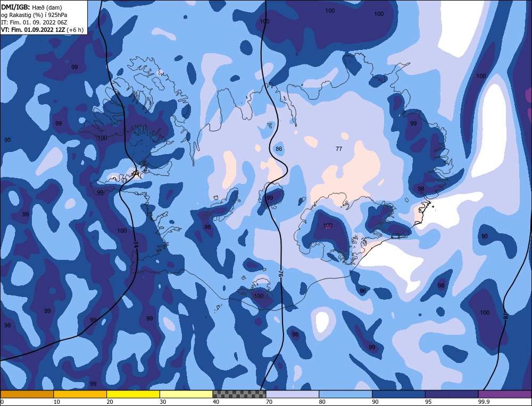Click the orange 10–20 legend swatch
532x406 pixels.
(x=80, y=394)
